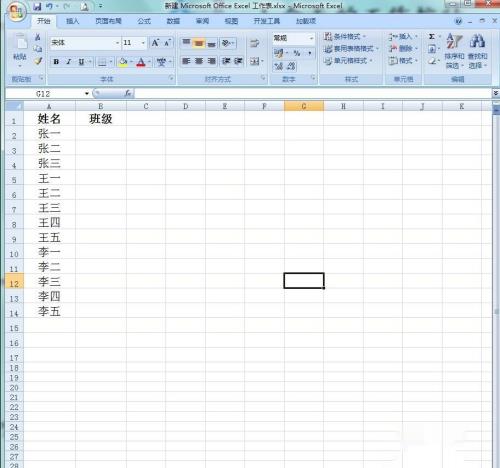Select cell A1 containing 姓名
This screenshot has height=468, width=500.
(x=49, y=119)
